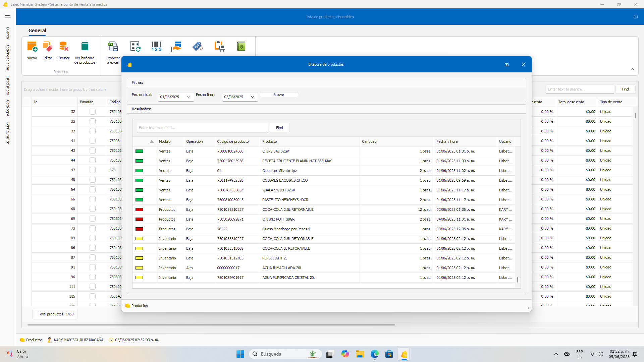
Task: Click the Eliminar product icon
Action: click(x=63, y=47)
